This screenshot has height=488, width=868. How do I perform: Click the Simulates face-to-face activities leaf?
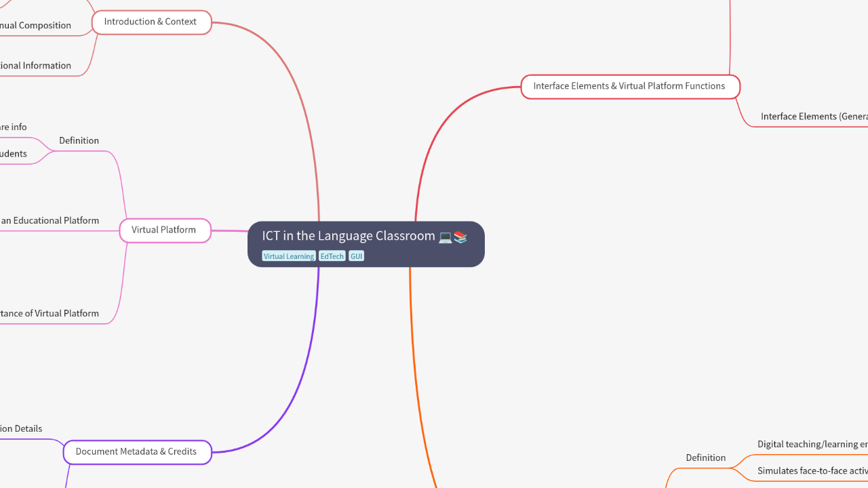click(x=812, y=470)
